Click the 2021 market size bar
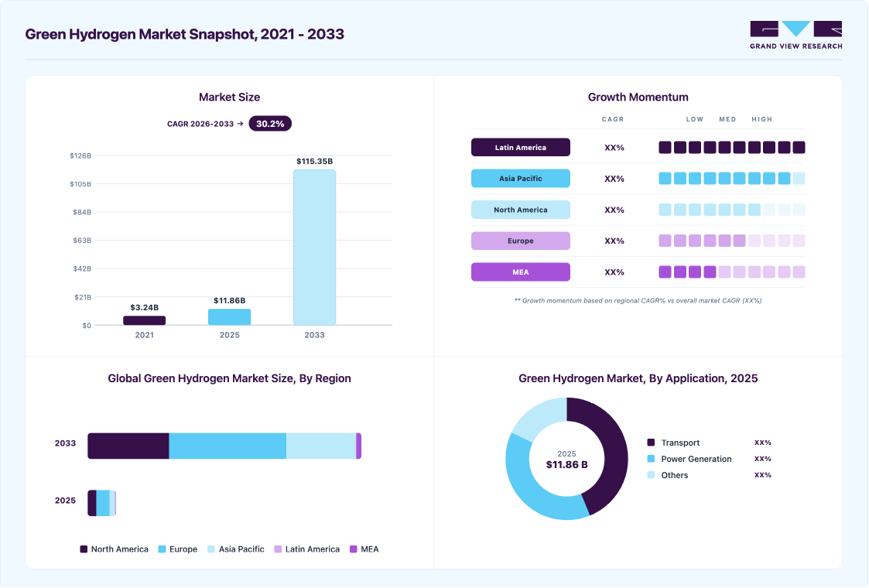The image size is (869, 588). [x=144, y=320]
